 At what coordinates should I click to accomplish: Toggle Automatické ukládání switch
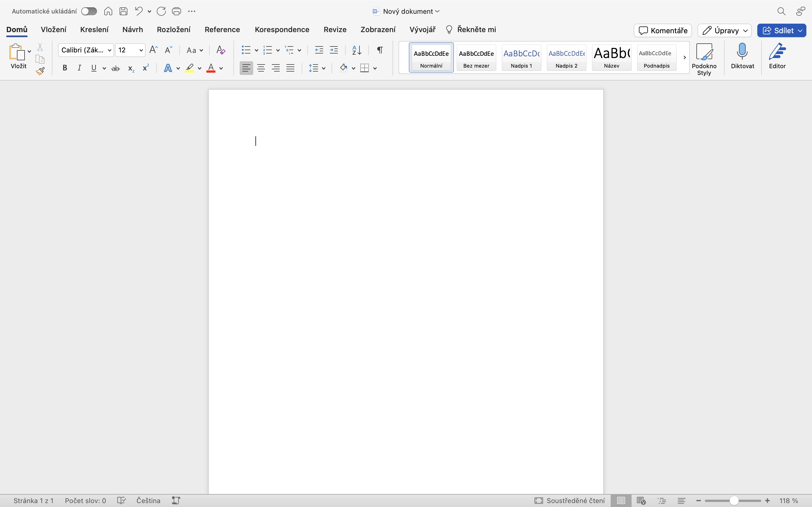(x=89, y=11)
